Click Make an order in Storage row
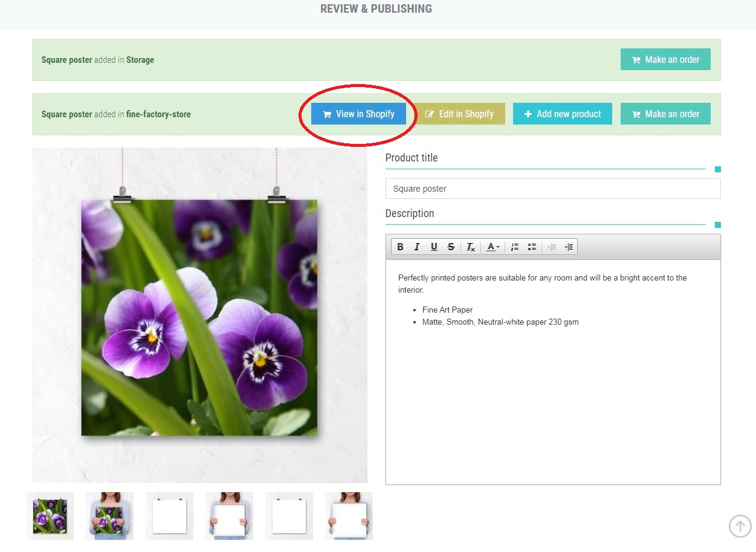 point(665,59)
